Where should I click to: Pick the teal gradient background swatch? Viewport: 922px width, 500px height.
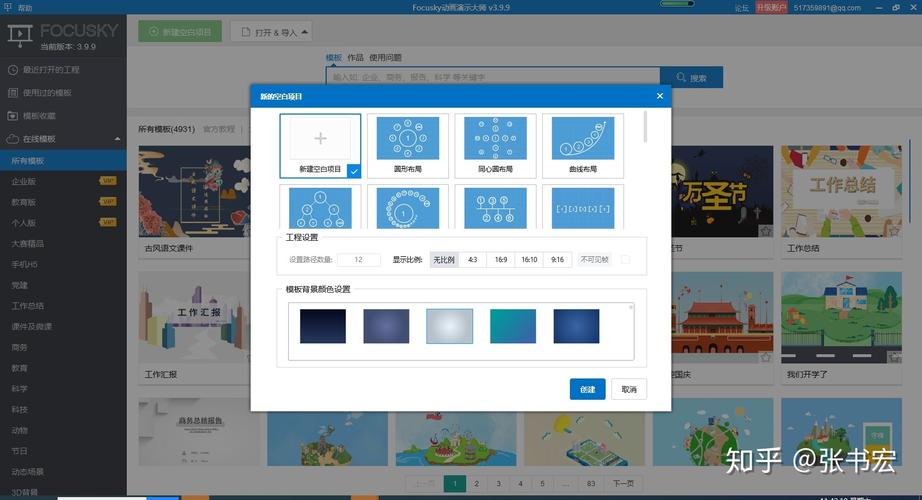tap(513, 326)
